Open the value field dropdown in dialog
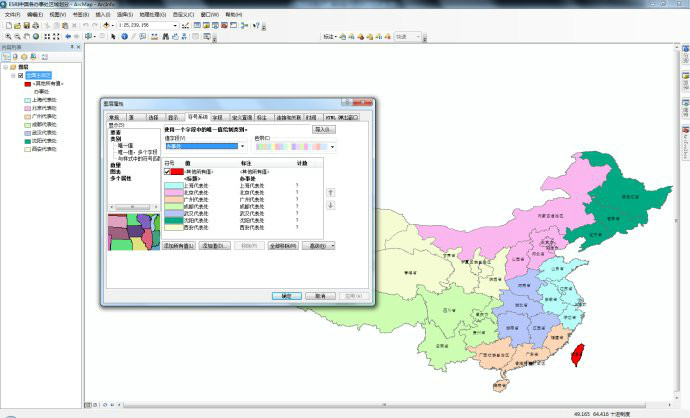This screenshot has height=418, width=690. [x=242, y=146]
